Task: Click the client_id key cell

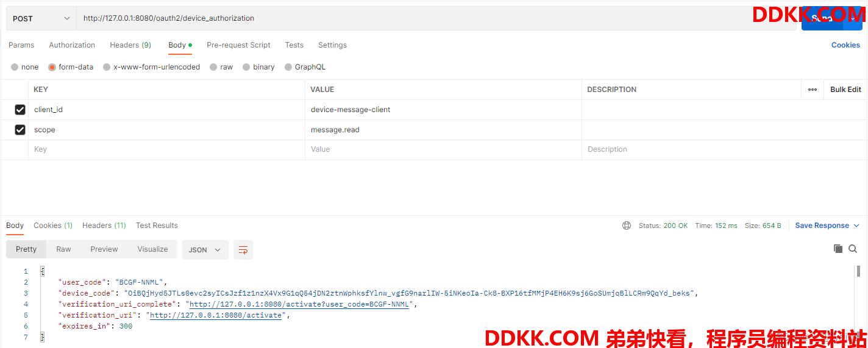Action: click(166, 110)
